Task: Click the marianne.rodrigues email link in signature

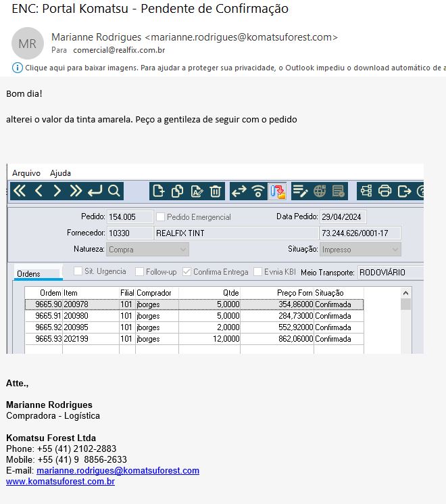Action: [118, 471]
